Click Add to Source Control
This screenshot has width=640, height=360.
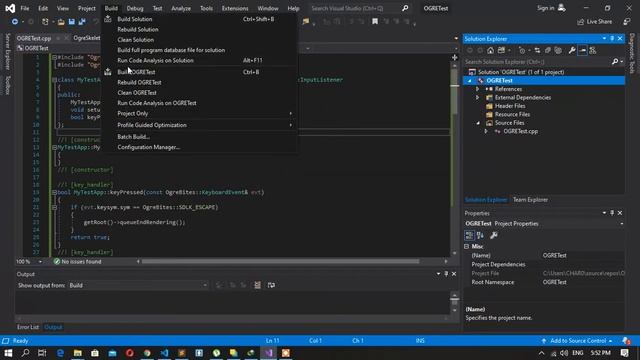[x=577, y=341]
